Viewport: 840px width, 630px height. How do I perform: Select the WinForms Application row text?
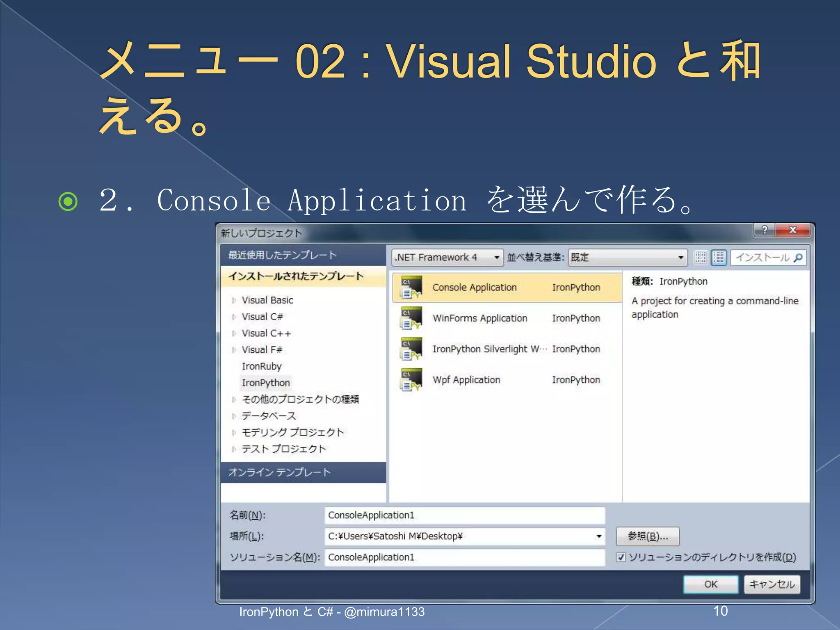pyautogui.click(x=480, y=318)
